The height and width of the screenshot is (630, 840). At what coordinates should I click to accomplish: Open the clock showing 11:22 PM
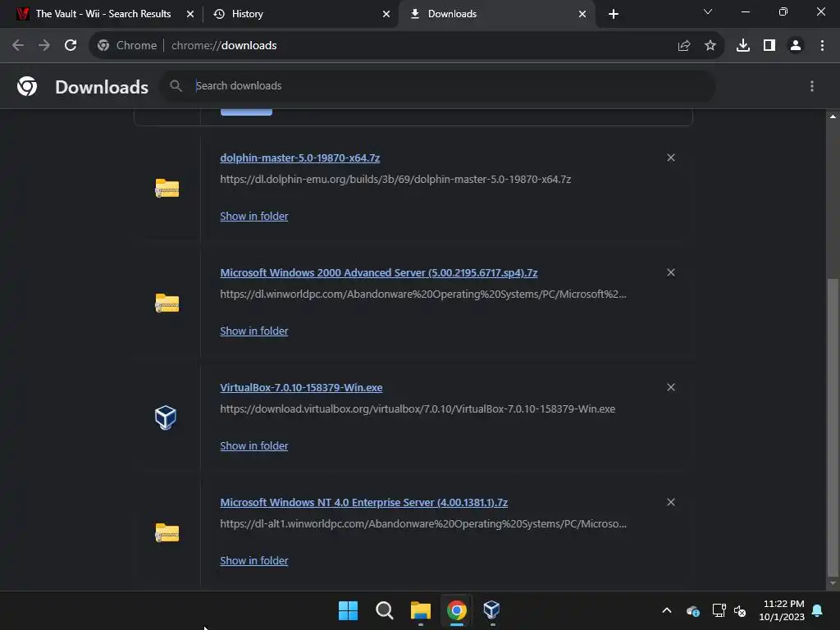click(782, 610)
